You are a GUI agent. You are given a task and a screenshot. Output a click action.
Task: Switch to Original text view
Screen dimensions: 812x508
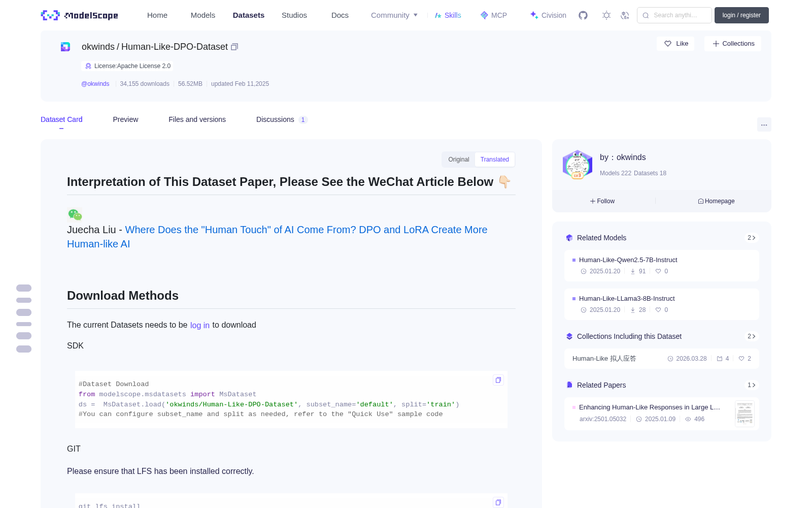[x=459, y=160]
